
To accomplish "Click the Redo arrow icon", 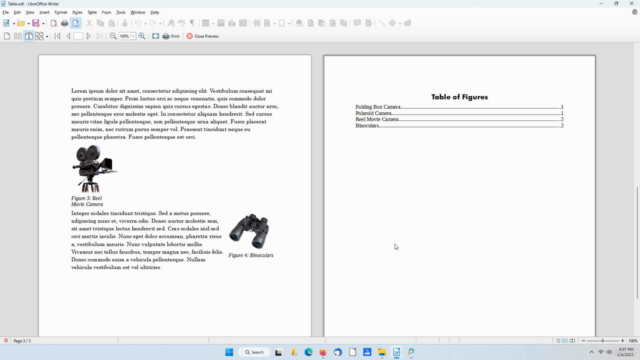I will pos(153,23).
